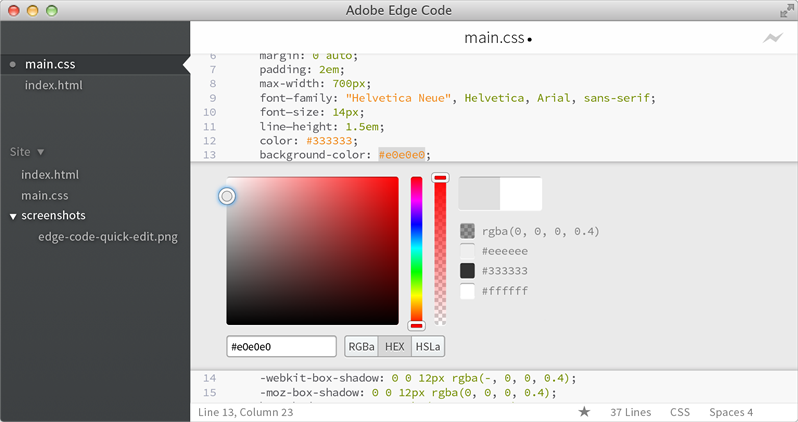Open the CSS language mode selector
Viewport: 798px width, 422px height.
(680, 412)
